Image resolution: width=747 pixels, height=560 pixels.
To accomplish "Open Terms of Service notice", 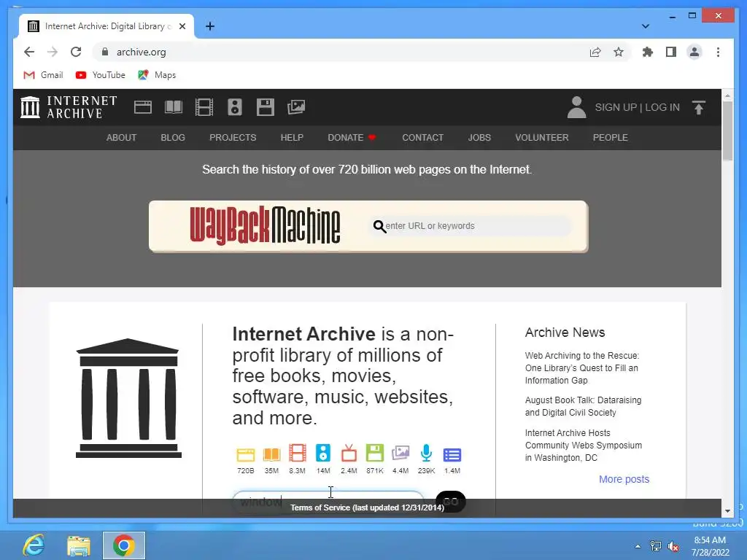I will click(368, 507).
